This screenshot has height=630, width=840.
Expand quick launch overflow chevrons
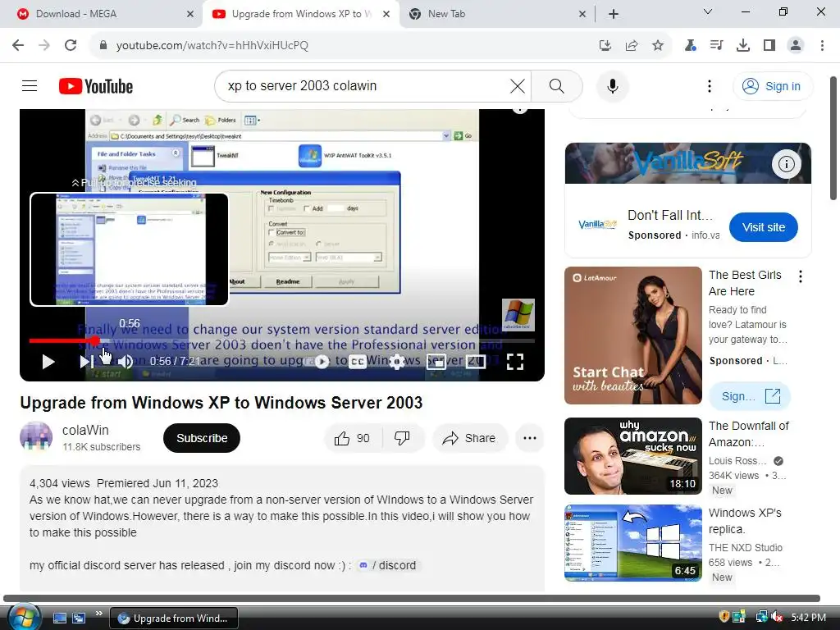coord(98,614)
